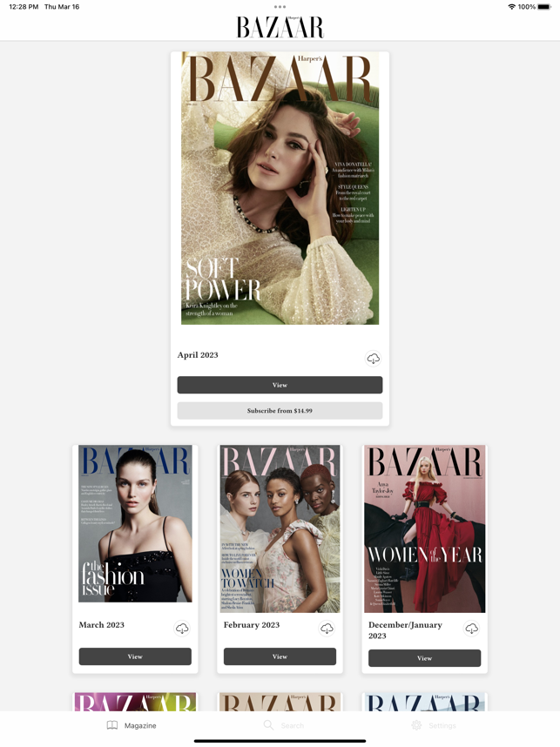
Task: Select the 'December/January 2023' issue title
Action: 405,629
